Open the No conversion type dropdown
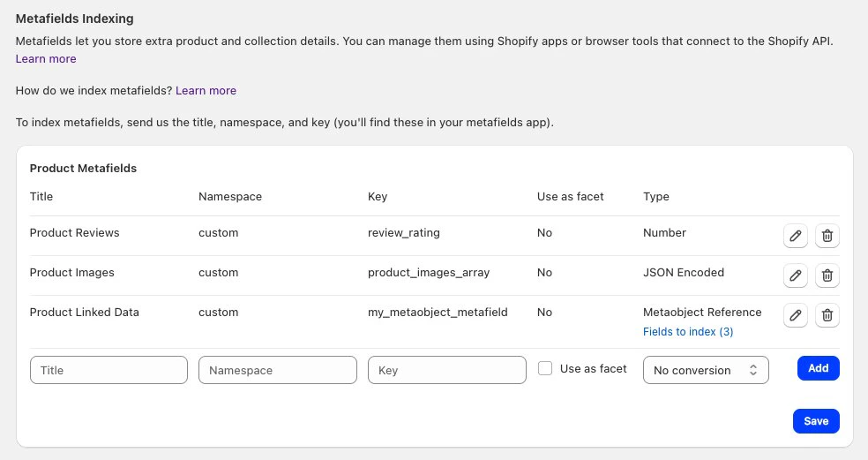This screenshot has width=868, height=460. [706, 370]
